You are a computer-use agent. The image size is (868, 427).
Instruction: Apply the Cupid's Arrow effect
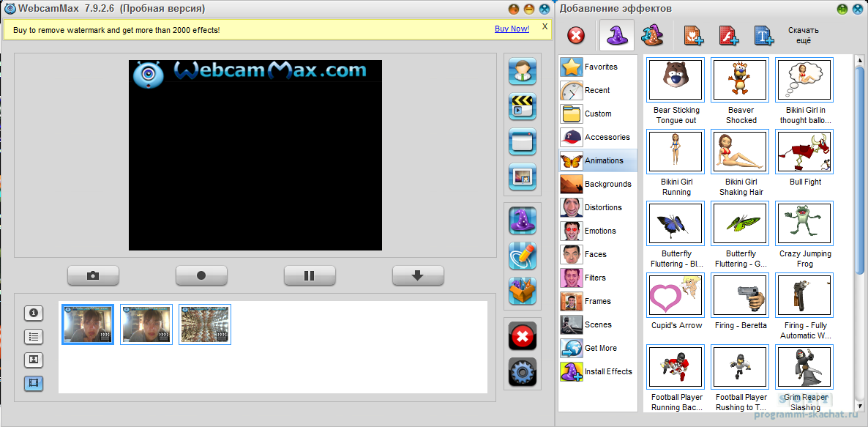pyautogui.click(x=676, y=295)
